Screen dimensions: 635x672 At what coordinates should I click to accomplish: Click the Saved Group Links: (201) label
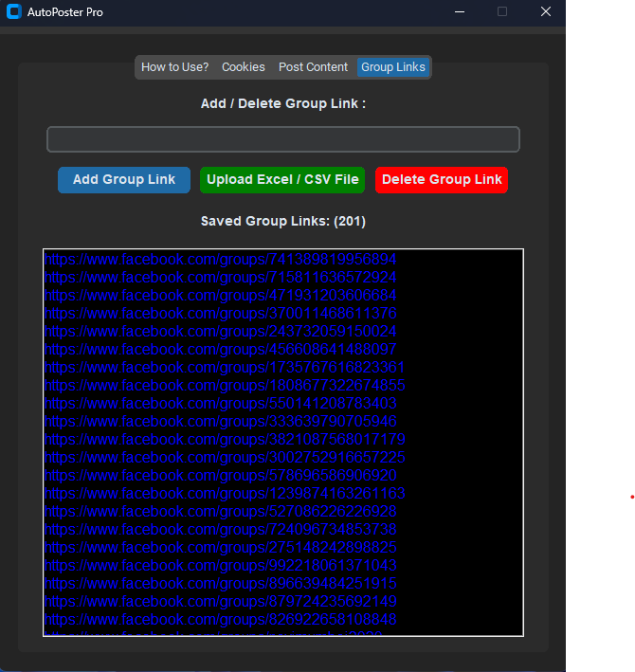tap(283, 221)
